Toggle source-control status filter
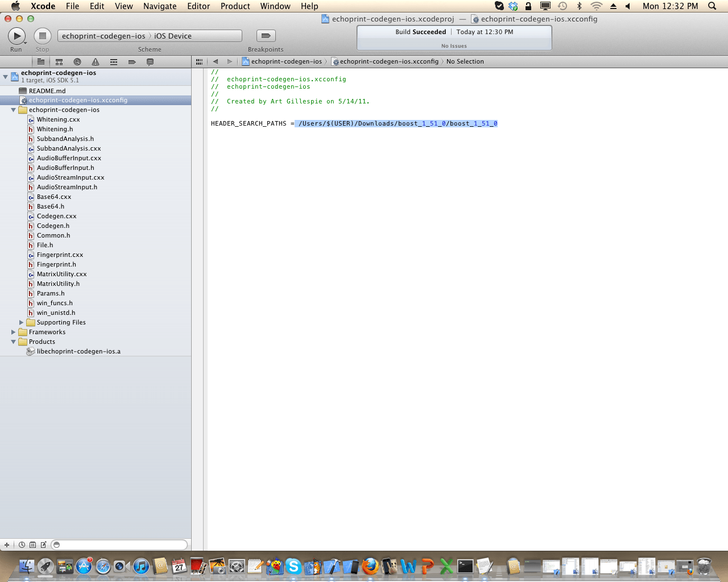 32,544
